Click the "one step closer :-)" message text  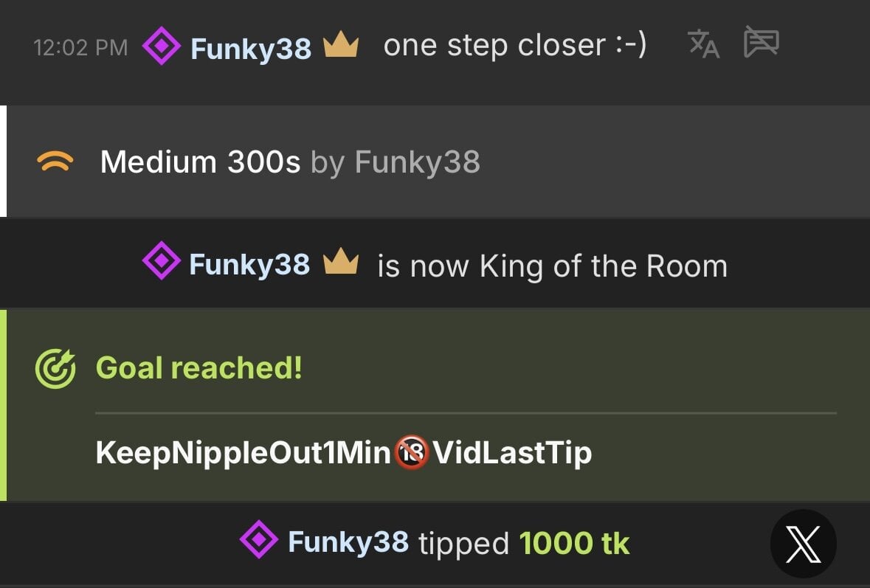coord(515,46)
